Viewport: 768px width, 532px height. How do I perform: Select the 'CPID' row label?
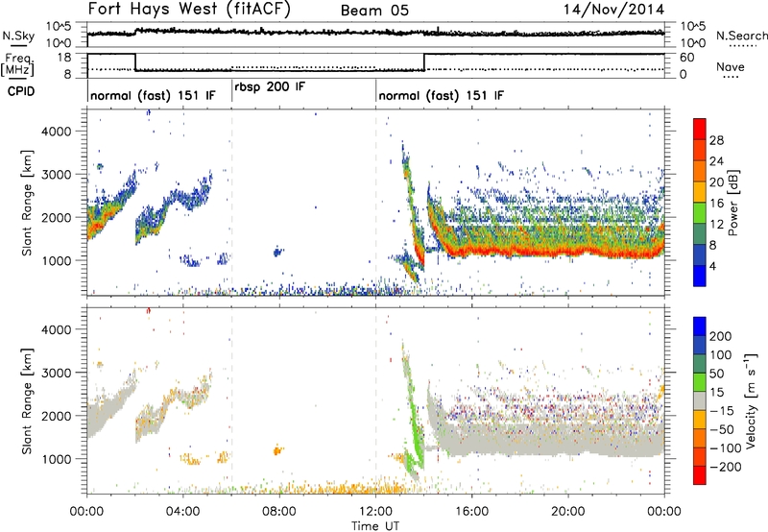[21, 91]
